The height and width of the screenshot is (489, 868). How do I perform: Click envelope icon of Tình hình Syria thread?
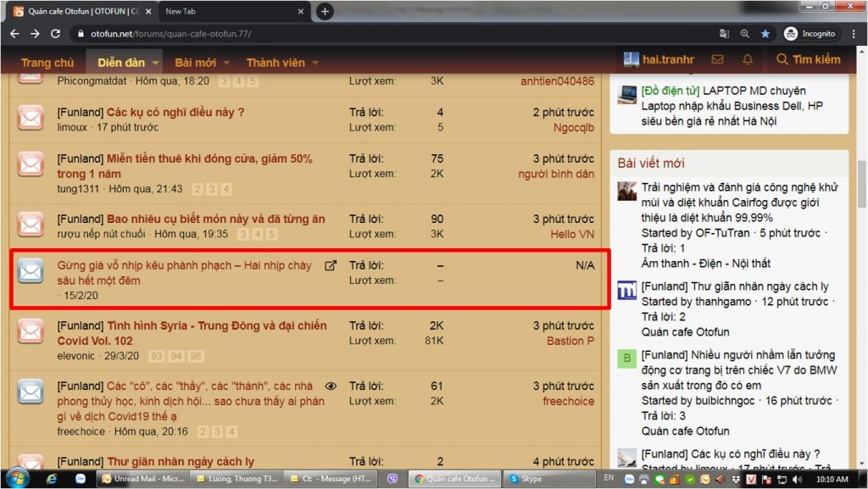[x=31, y=331]
